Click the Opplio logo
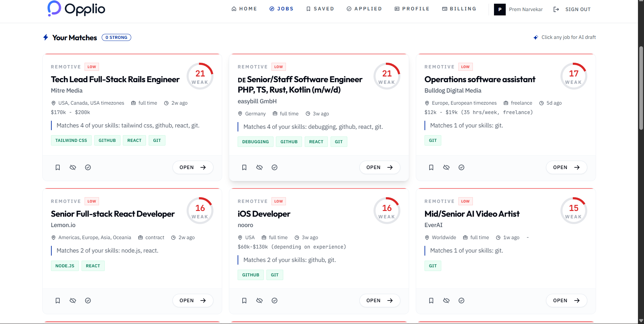644x324 pixels. [x=76, y=9]
